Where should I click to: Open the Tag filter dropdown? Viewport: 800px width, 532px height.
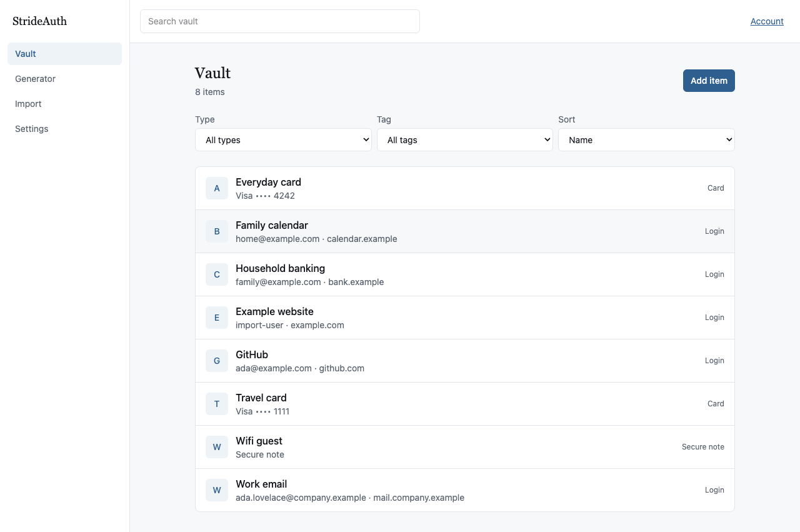[465, 140]
